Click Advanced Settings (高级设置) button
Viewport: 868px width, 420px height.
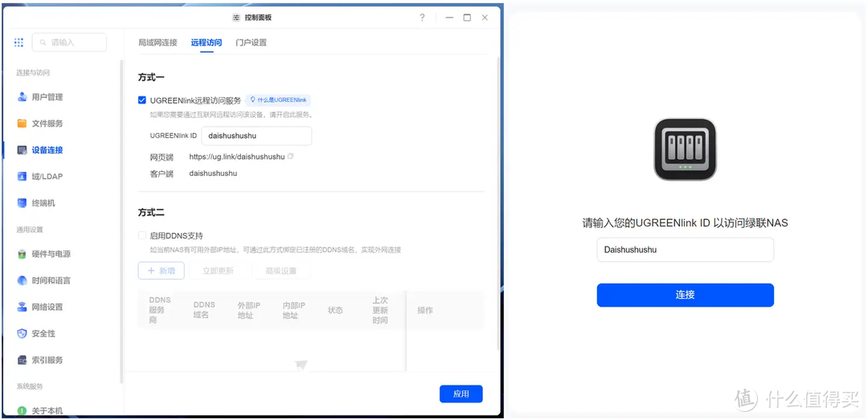pyautogui.click(x=280, y=271)
